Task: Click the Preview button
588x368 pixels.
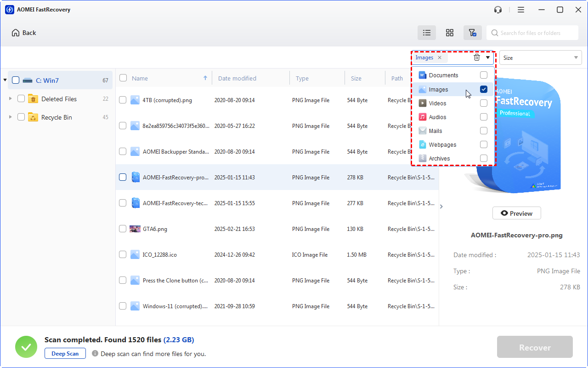Action: coord(517,213)
